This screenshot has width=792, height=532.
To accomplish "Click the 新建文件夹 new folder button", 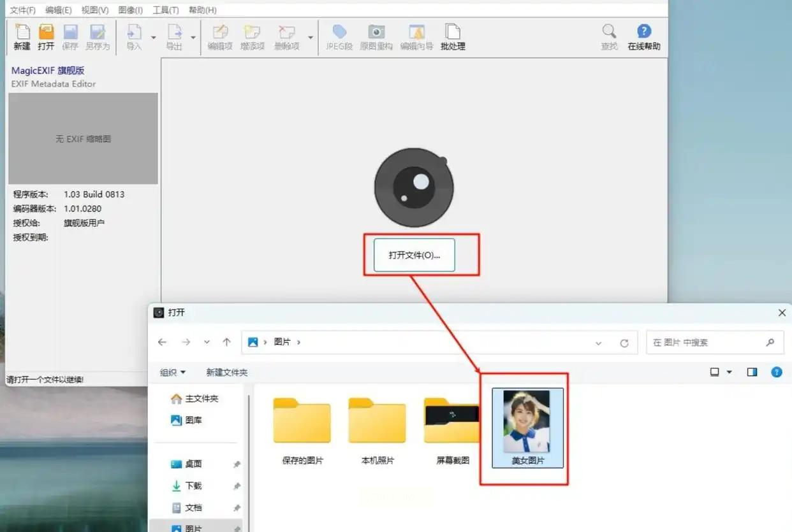I will pyautogui.click(x=226, y=372).
